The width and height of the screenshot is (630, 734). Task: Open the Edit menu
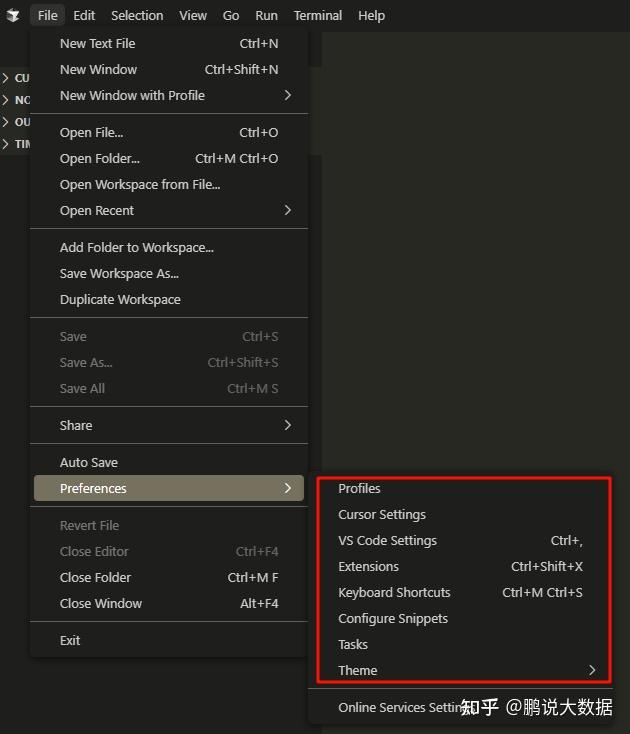pos(84,16)
